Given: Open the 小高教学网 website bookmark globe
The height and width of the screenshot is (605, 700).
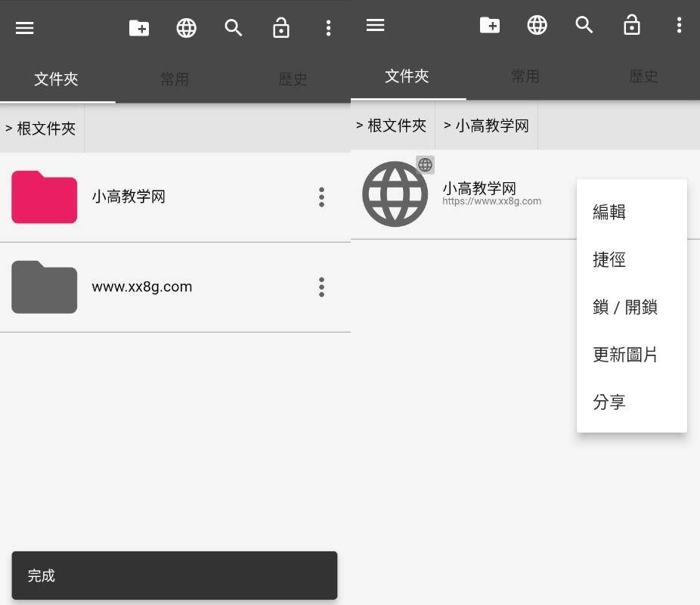Looking at the screenshot, I should pos(395,194).
